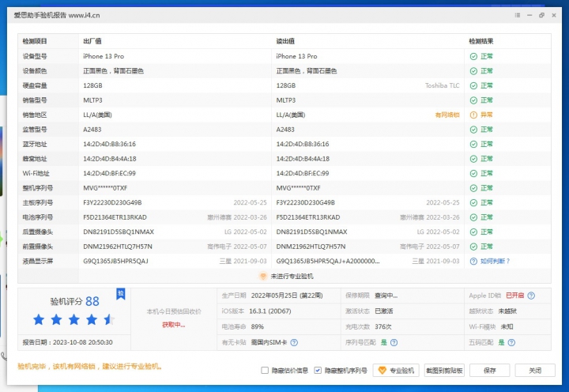Click the 关闭 button
Viewport: 569px width, 392px height.
535,370
